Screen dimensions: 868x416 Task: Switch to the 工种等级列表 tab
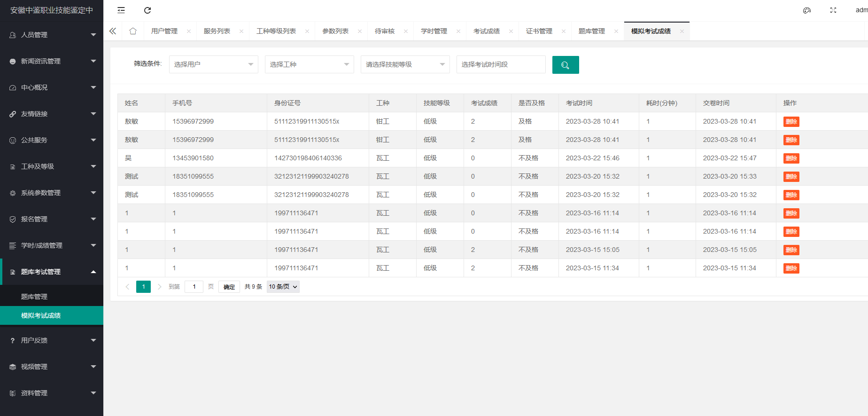(276, 31)
